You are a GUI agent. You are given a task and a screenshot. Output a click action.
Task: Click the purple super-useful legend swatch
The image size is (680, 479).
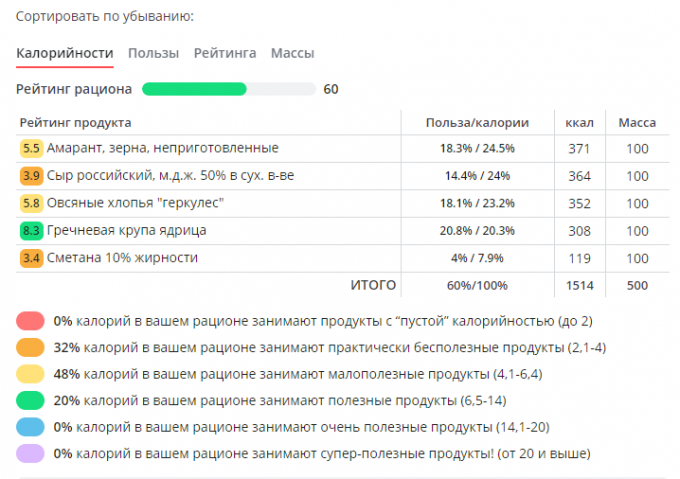[x=30, y=454]
